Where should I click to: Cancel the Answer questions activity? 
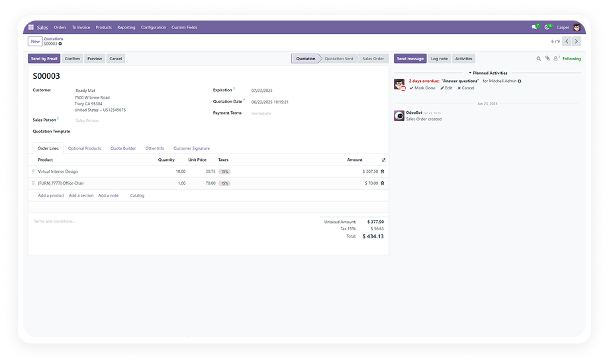point(465,88)
